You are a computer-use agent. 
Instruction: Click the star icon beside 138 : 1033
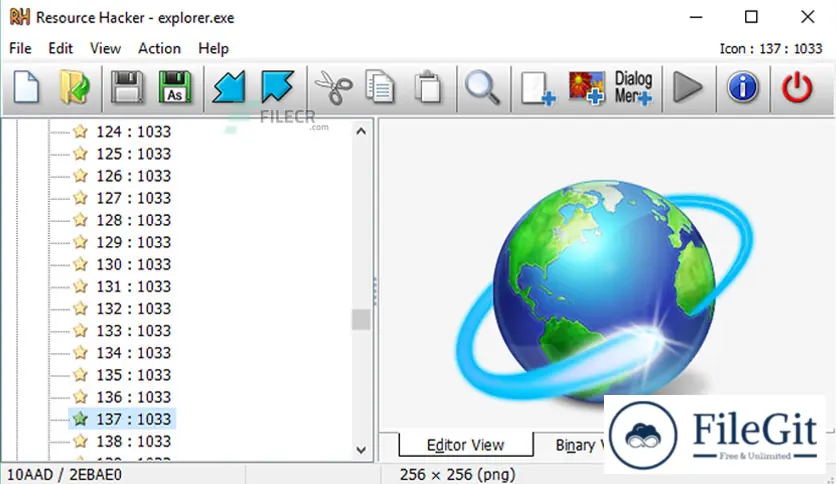tap(81, 441)
